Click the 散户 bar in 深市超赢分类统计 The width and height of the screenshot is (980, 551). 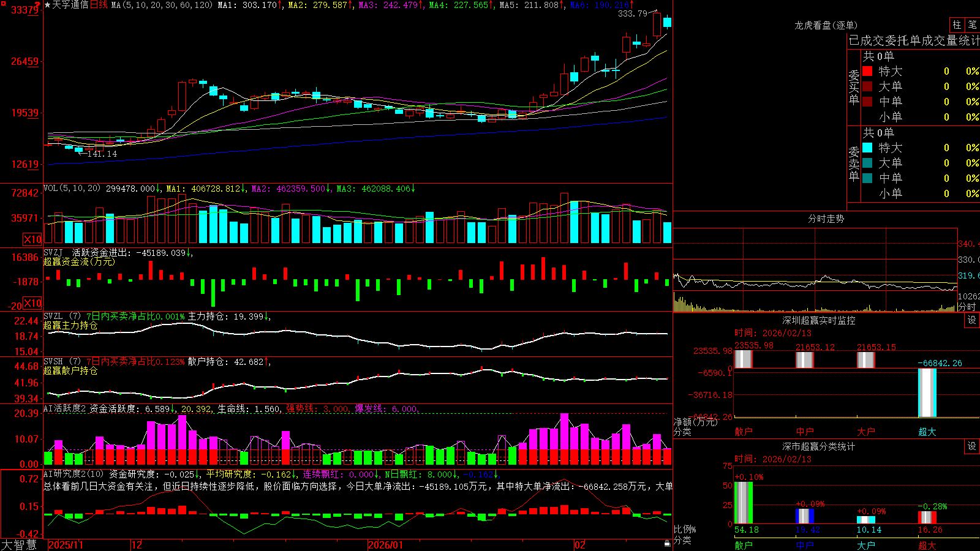pos(744,503)
